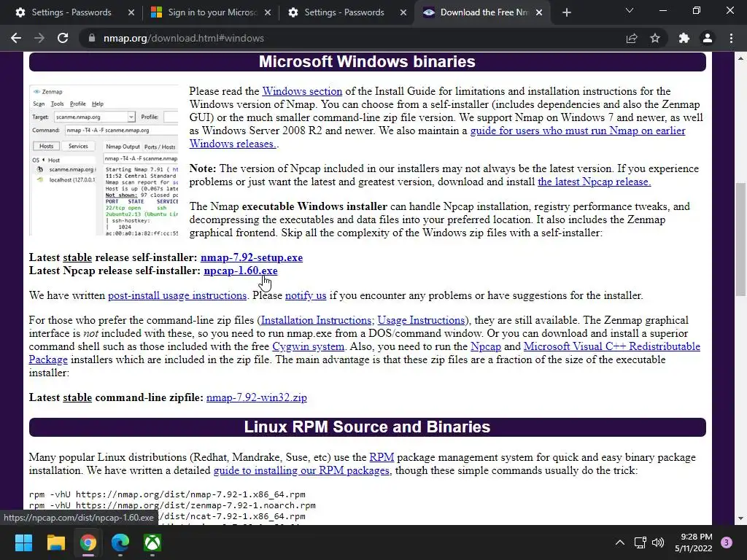The height and width of the screenshot is (560, 747).
Task: Close the Download the Free Nmap tab
Action: pos(539,13)
